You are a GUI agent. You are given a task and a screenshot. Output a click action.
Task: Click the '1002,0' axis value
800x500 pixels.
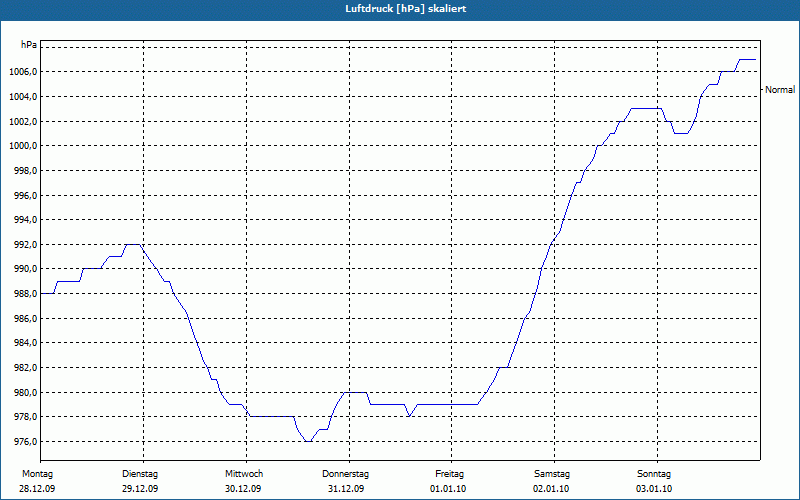click(x=23, y=121)
